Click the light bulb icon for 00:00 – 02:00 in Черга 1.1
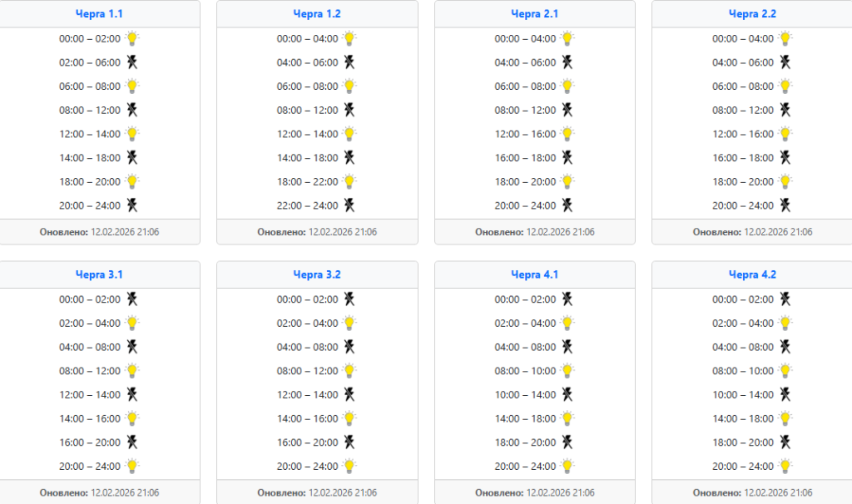Image resolution: width=852 pixels, height=504 pixels. (x=132, y=38)
